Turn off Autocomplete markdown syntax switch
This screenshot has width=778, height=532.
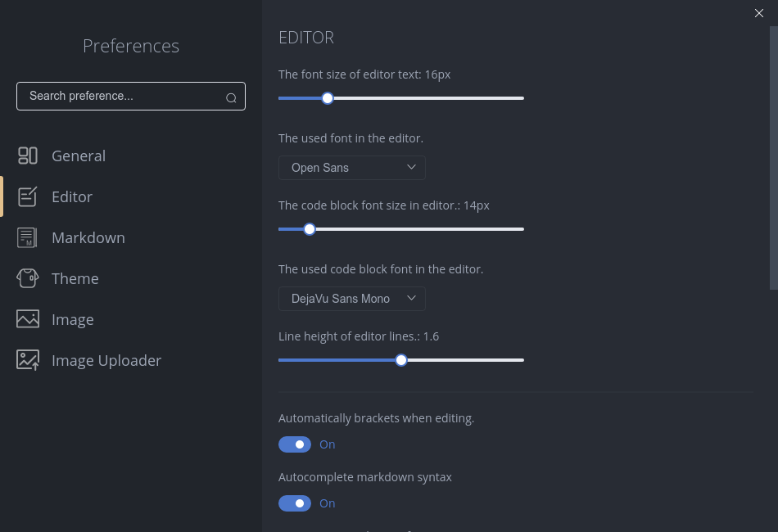[x=295, y=503]
